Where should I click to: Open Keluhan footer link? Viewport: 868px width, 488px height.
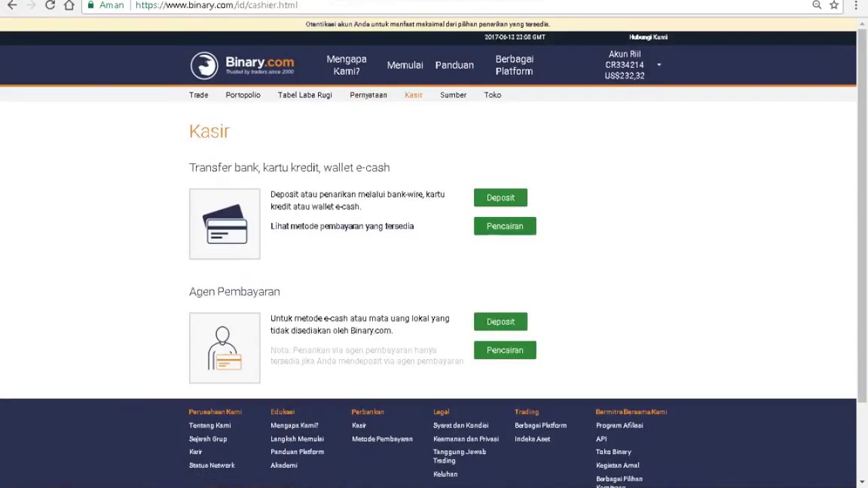(x=446, y=474)
